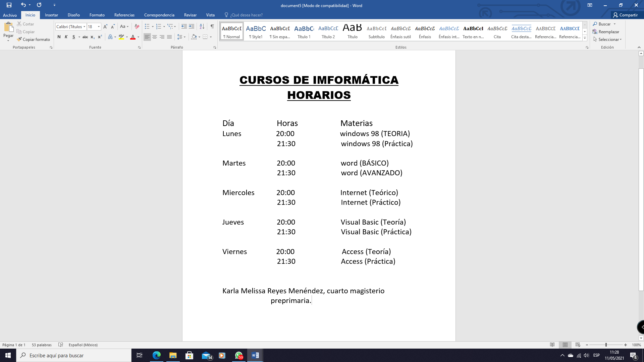The width and height of the screenshot is (644, 362).
Task: Toggle show paragraph marks
Action: tap(212, 26)
